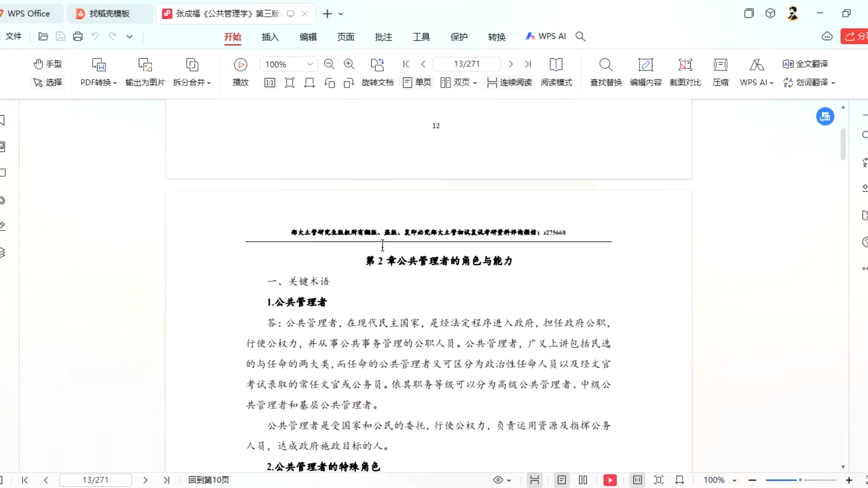Switch to the 批注 annotation tab
The image size is (868, 488).
383,37
